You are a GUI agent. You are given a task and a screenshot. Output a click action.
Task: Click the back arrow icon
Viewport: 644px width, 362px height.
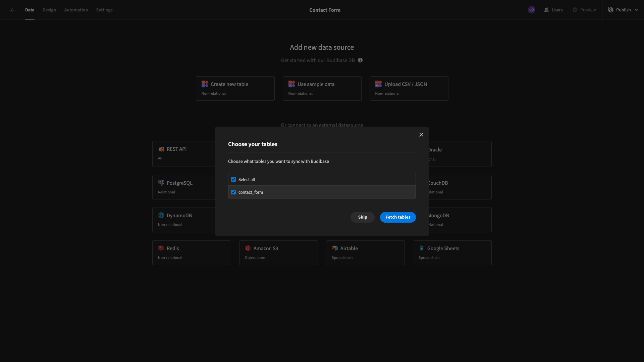click(13, 10)
